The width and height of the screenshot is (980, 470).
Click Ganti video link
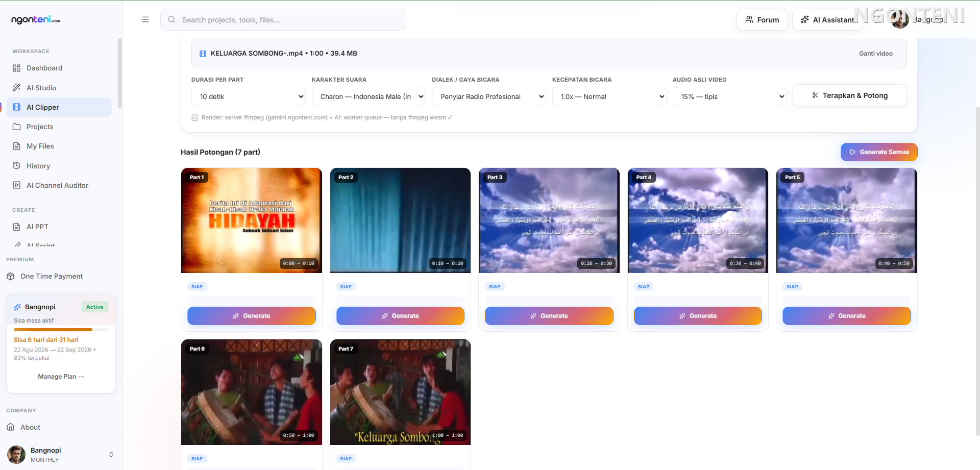(x=876, y=53)
